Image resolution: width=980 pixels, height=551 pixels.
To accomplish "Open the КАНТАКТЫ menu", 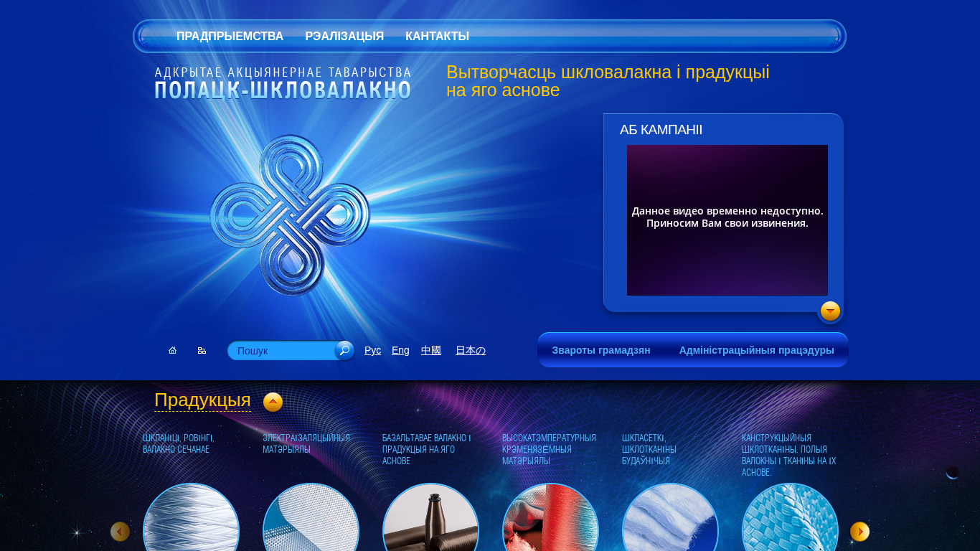I will (x=437, y=37).
